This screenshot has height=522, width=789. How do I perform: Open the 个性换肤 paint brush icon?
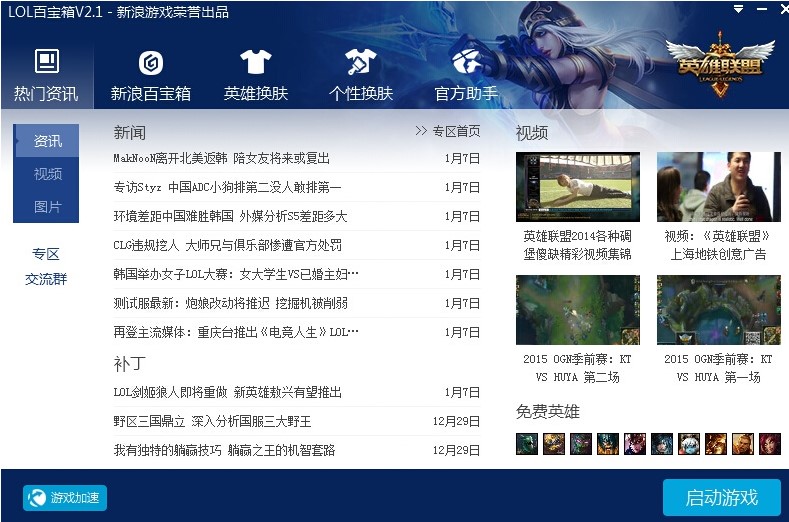(360, 61)
